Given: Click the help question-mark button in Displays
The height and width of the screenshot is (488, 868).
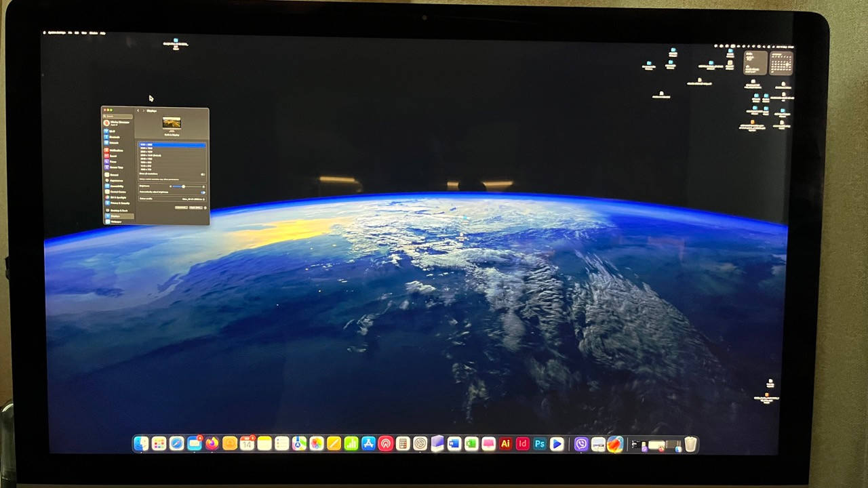Looking at the screenshot, I should (x=204, y=207).
